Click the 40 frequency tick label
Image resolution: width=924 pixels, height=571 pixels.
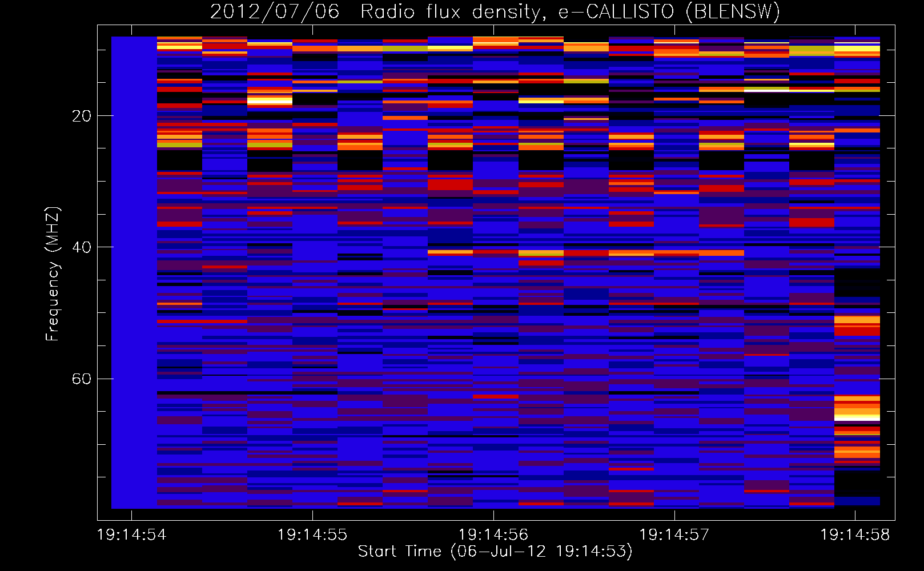(81, 247)
